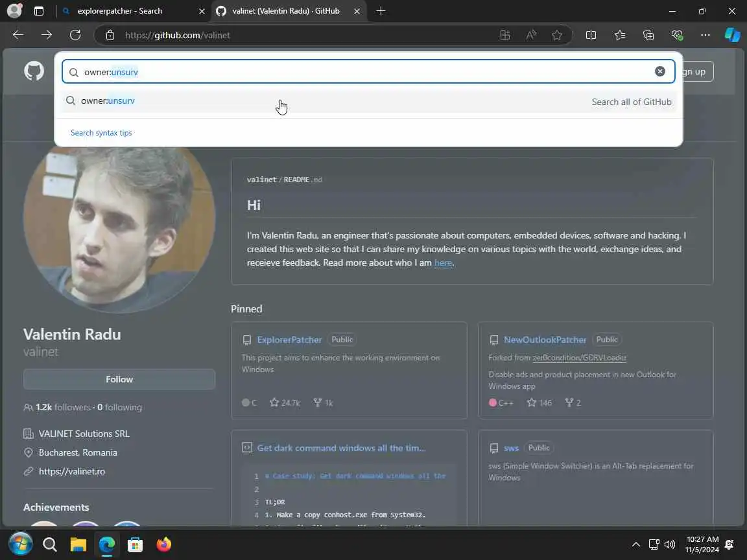Viewport: 747px width, 560px height.
Task: Click Search all of GitHub label
Action: 631,102
